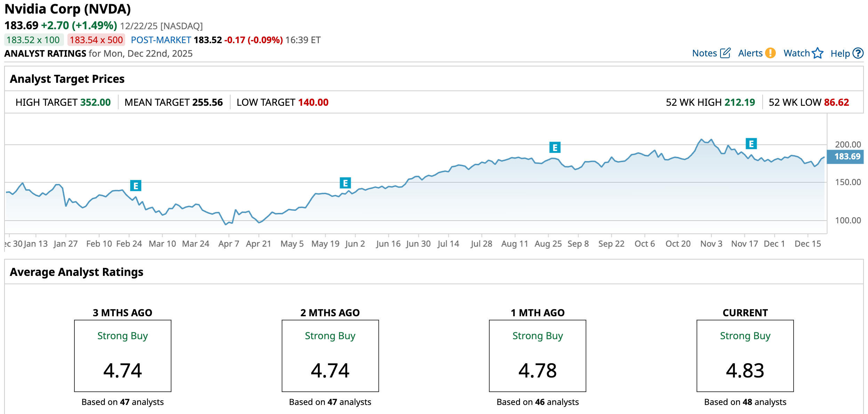Select the CURRENT Strong Buy 4.83 rating box
This screenshot has width=868, height=414.
(x=745, y=356)
